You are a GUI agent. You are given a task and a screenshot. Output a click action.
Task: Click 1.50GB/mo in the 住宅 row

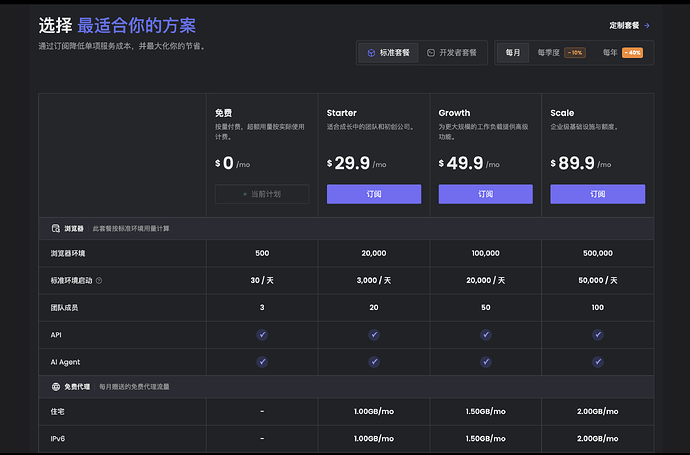point(486,411)
